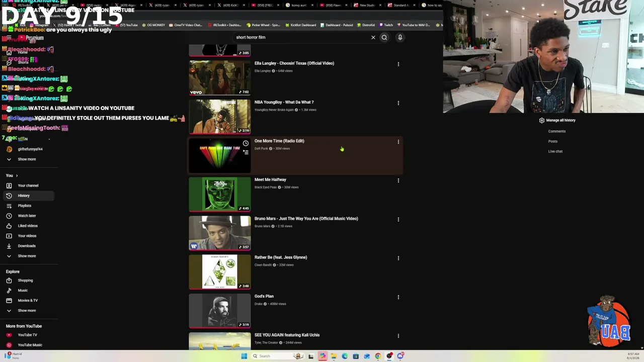Open Music in Explore section
Image resolution: width=644 pixels, height=362 pixels.
click(x=28, y=291)
